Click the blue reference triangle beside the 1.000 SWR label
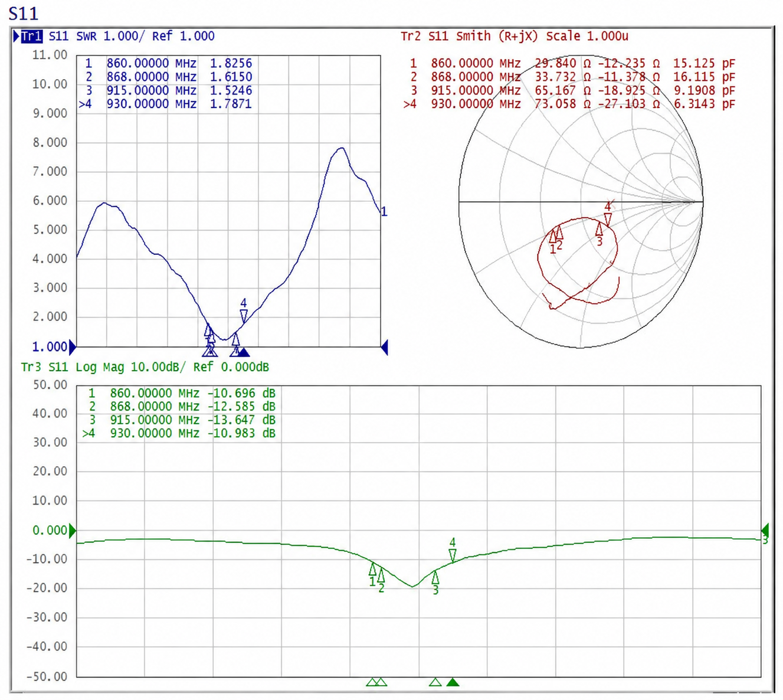The image size is (783, 700). 73,346
